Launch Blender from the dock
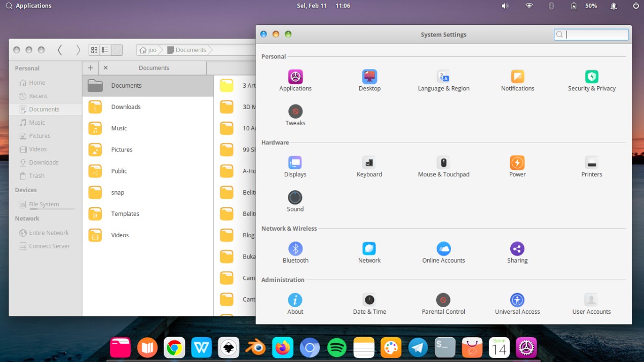 point(255,348)
